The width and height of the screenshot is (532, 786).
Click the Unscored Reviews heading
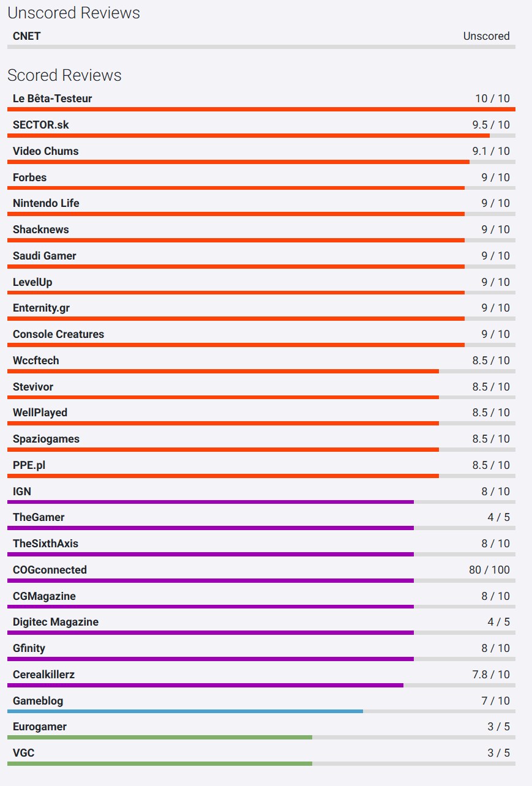click(73, 13)
